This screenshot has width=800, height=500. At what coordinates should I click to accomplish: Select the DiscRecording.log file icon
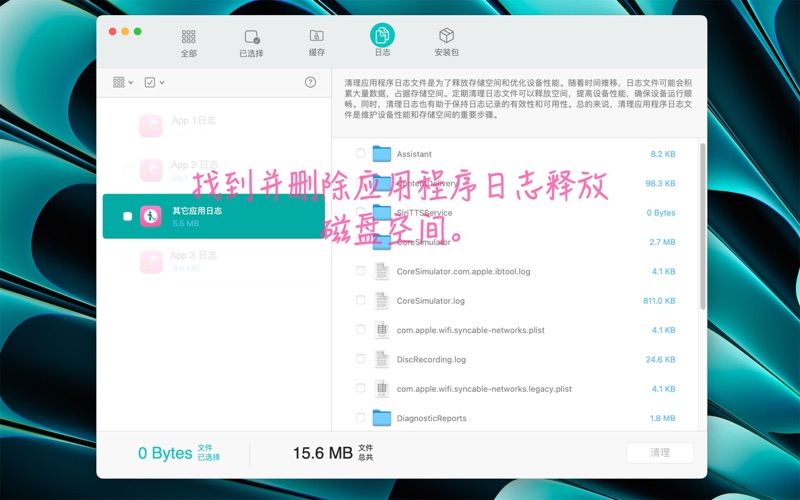pos(381,359)
